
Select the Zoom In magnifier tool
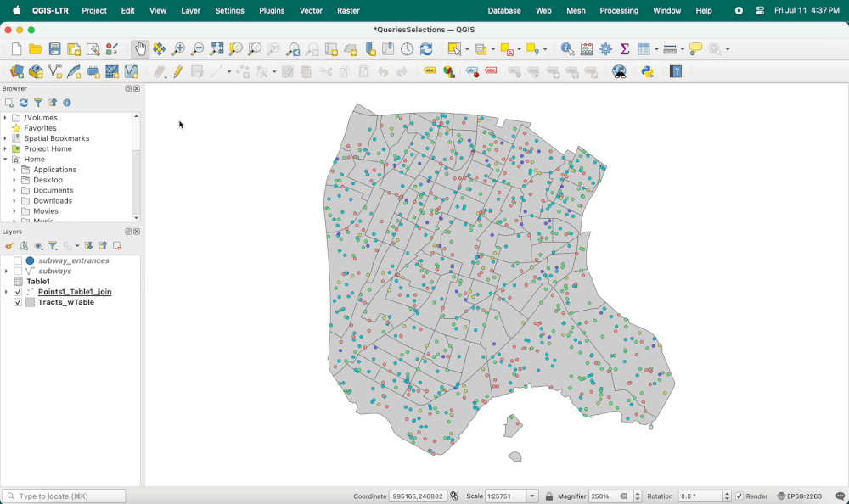(178, 49)
